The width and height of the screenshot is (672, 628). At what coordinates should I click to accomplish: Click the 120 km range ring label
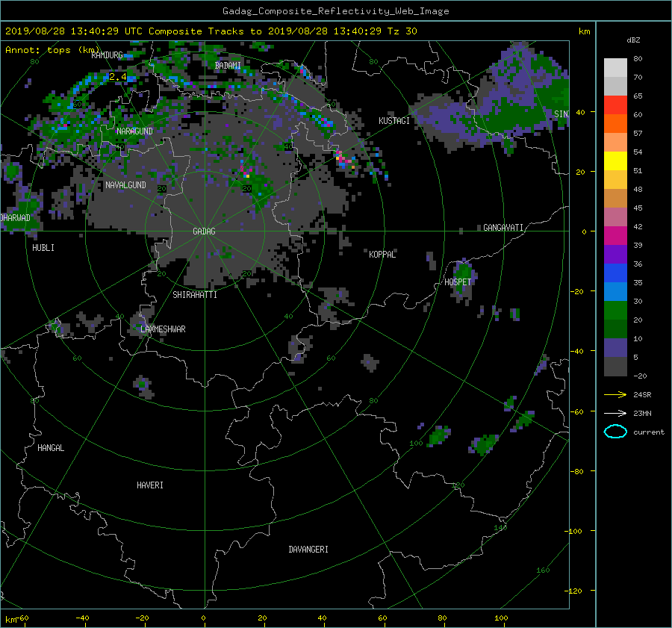tap(458, 485)
